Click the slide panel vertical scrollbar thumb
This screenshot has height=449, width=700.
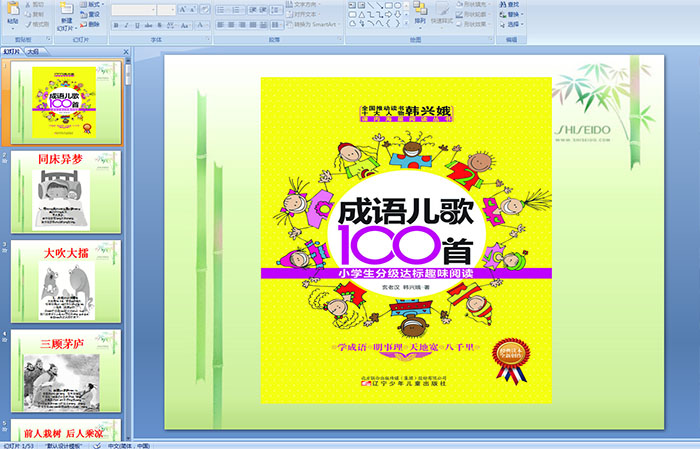(128, 75)
